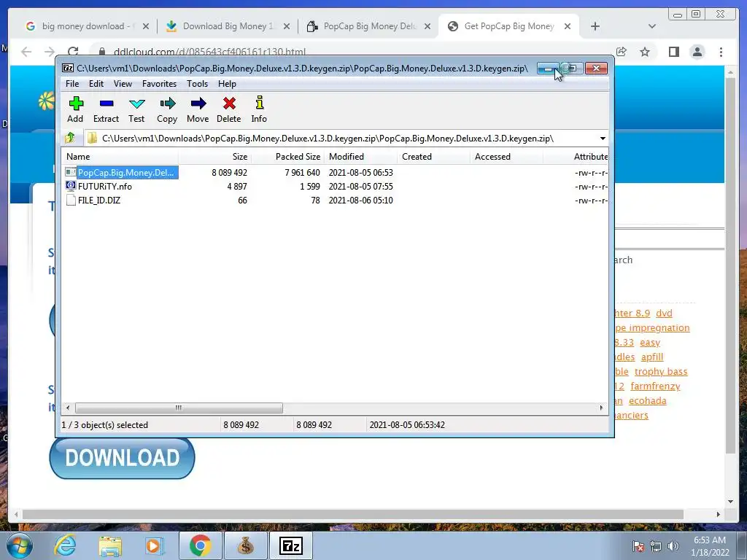The height and width of the screenshot is (560, 747).
Task: Open Chrome's three-dot menu
Action: tap(721, 52)
